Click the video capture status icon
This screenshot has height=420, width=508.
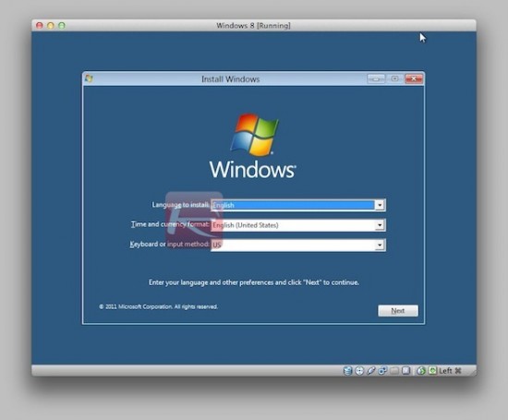click(406, 370)
